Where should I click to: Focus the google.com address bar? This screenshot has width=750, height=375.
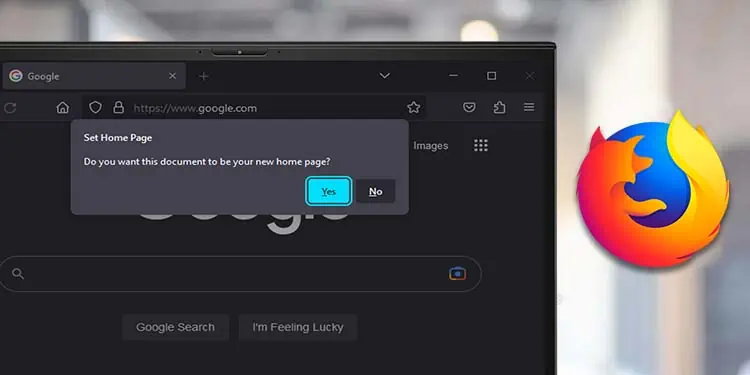pyautogui.click(x=254, y=108)
